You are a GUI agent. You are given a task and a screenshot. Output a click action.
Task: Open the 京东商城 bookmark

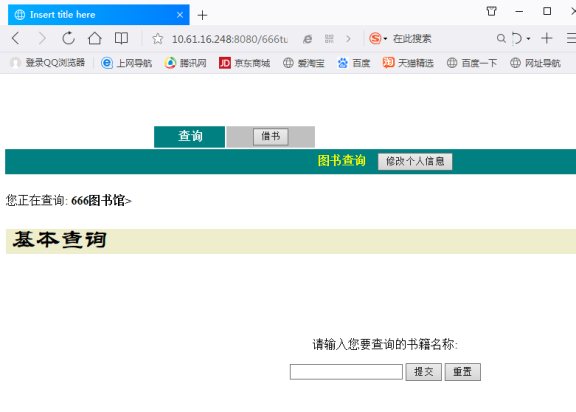click(x=245, y=63)
